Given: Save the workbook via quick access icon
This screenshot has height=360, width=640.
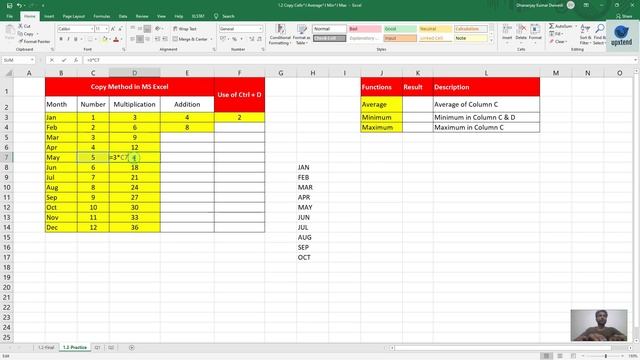Looking at the screenshot, I should [9, 5].
